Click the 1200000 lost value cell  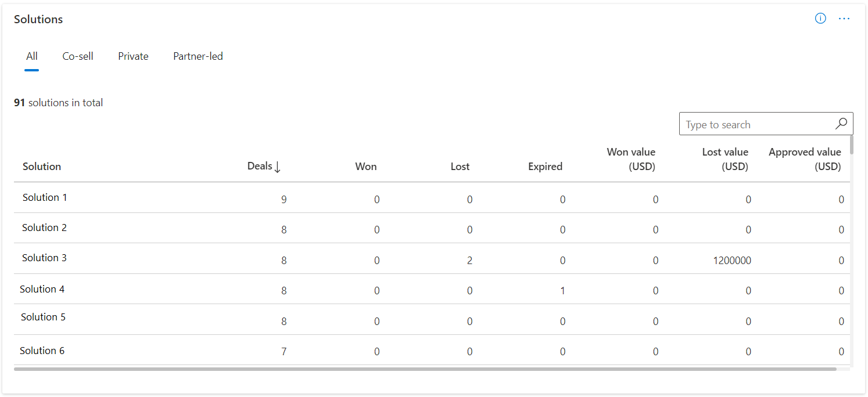coord(732,261)
